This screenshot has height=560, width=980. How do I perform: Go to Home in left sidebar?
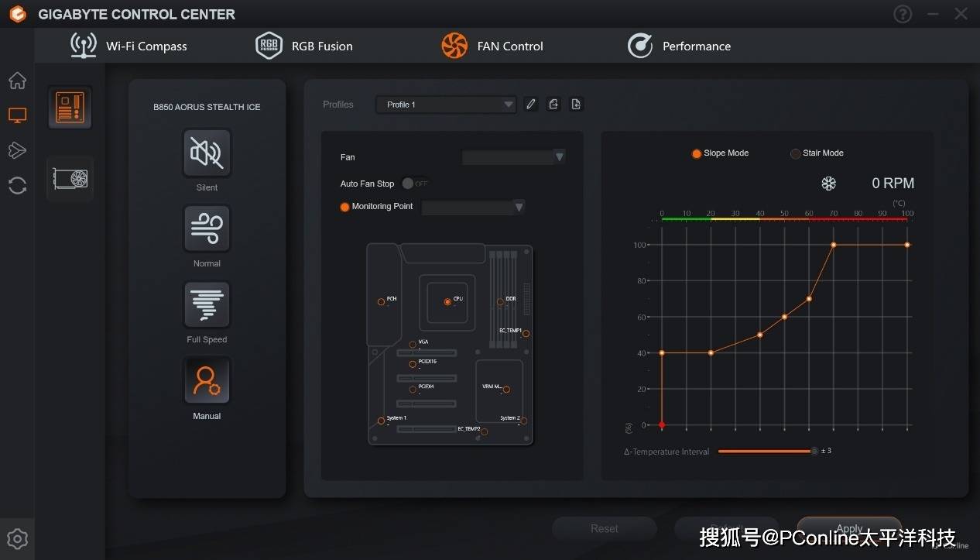pos(17,81)
